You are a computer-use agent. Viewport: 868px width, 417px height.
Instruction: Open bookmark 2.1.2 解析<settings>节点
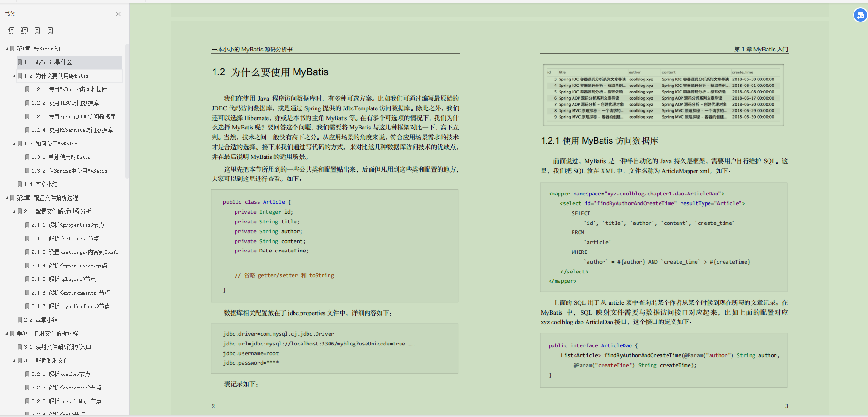[x=65, y=238]
